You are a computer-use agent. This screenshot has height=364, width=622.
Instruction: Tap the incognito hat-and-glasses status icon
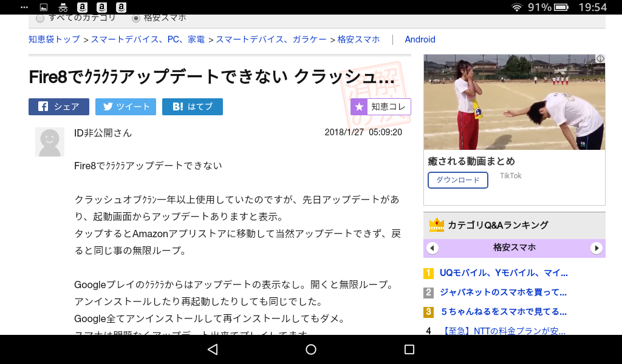[63, 7]
